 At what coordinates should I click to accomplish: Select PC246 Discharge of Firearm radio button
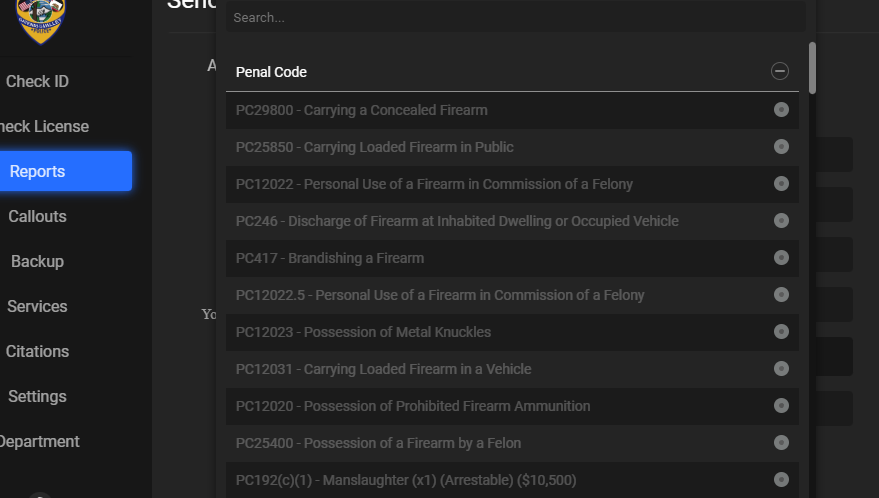[x=781, y=221]
